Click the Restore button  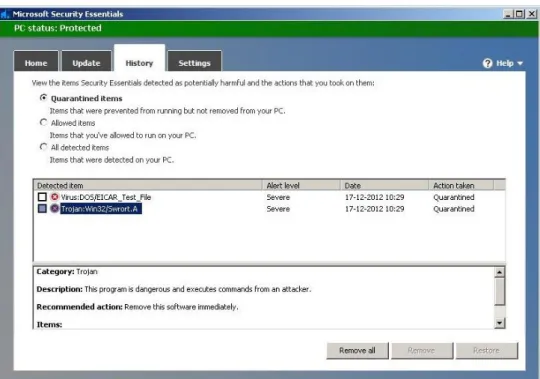(486, 350)
